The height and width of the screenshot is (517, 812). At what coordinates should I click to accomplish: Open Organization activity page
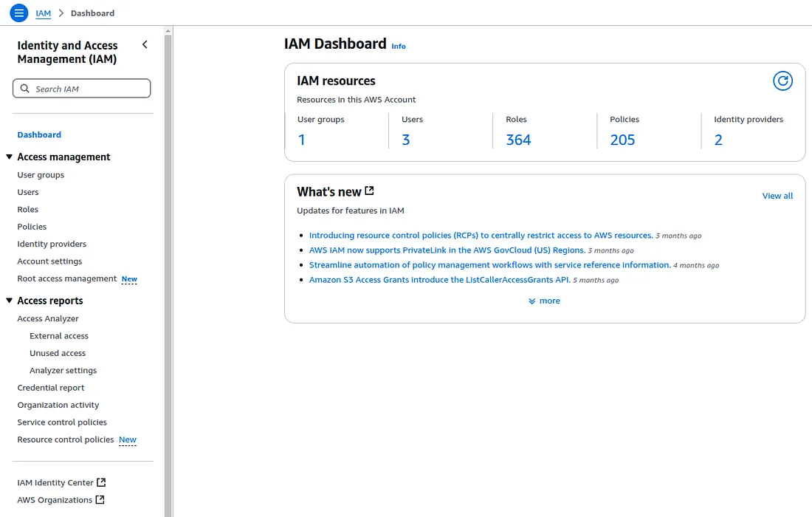pyautogui.click(x=58, y=405)
